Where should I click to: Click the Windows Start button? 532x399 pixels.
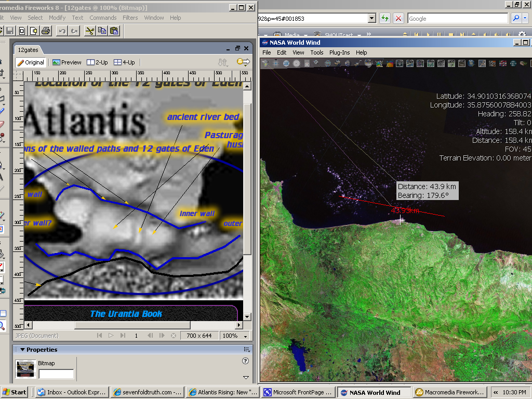click(14, 392)
